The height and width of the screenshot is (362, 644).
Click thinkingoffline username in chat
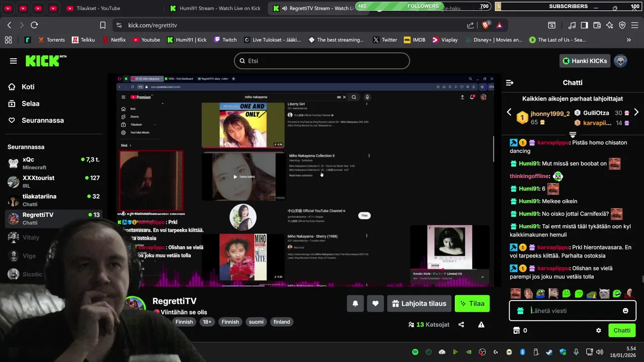pyautogui.click(x=529, y=176)
